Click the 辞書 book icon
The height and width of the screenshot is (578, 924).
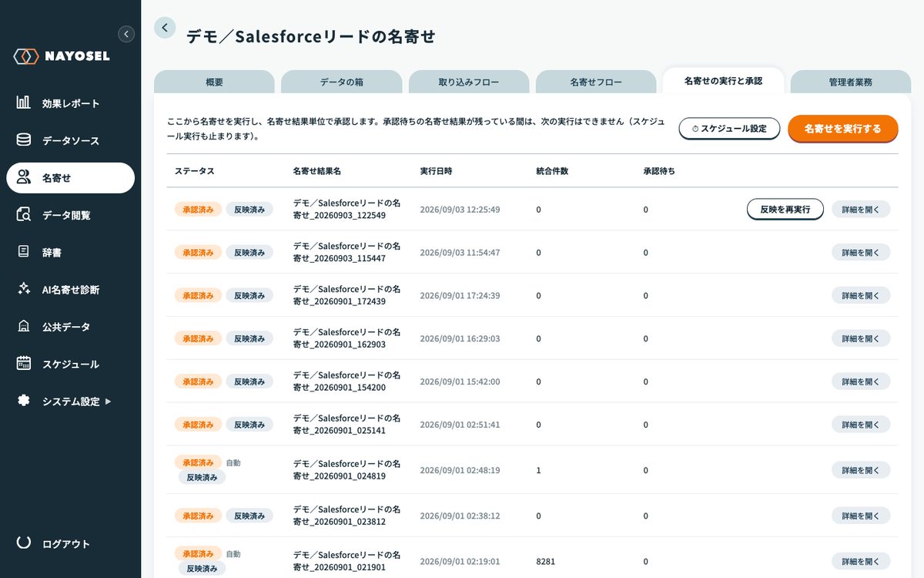[24, 252]
